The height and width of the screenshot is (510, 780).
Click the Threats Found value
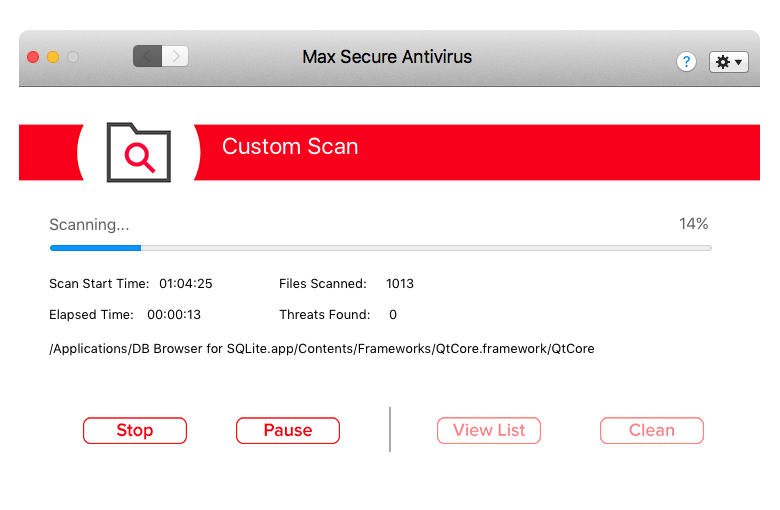393,314
